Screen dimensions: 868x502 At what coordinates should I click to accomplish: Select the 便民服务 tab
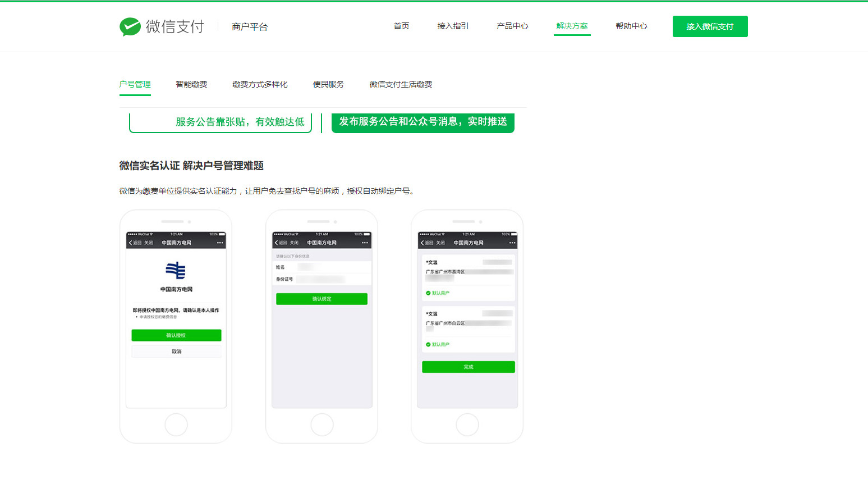pos(328,84)
